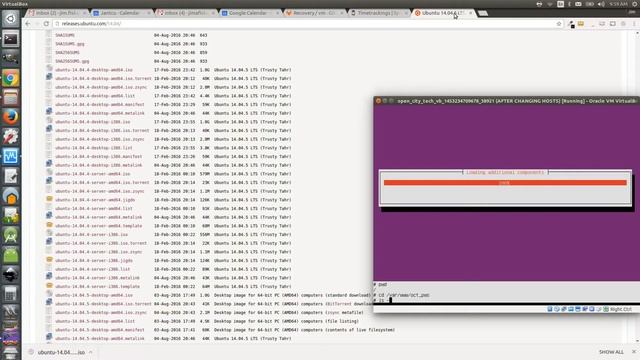This screenshot has width=640, height=360.
Task: Open ubuntu-14.04.5-desktop-amd64.manifest link
Action: click(x=100, y=330)
